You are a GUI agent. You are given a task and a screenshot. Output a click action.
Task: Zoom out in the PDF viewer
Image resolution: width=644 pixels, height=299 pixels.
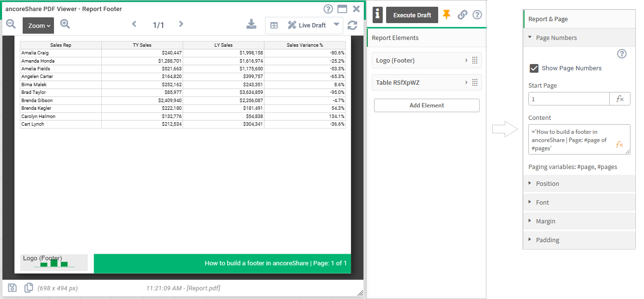click(x=11, y=25)
